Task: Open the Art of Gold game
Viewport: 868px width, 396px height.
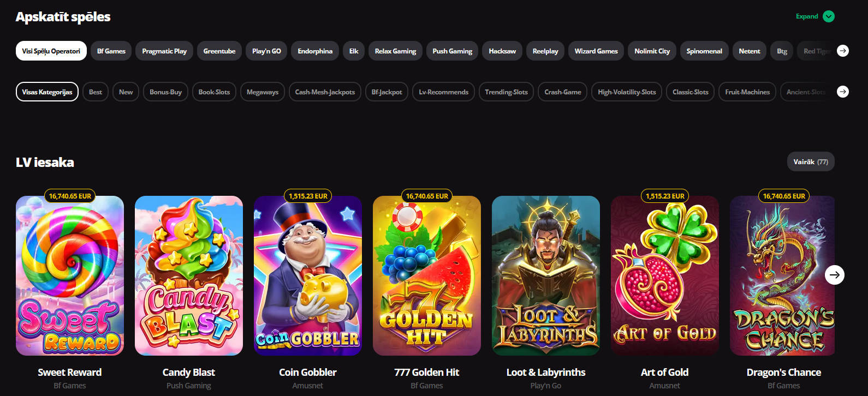Action: 665,275
